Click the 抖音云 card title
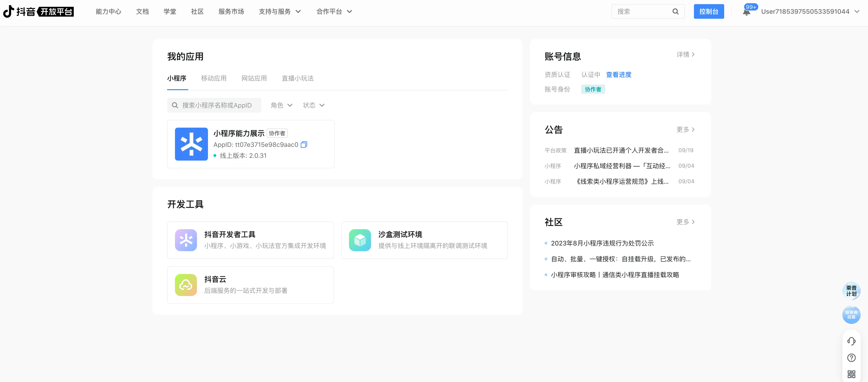 215,279
